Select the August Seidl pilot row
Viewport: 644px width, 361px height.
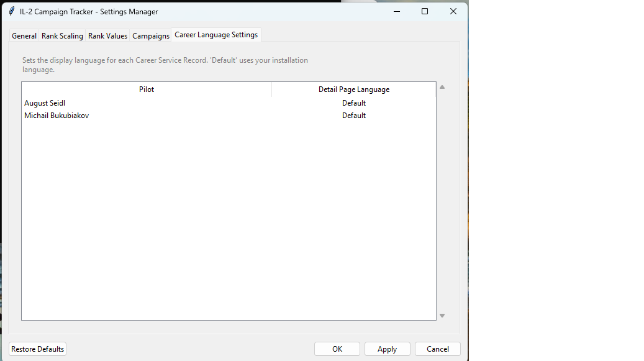pos(45,103)
